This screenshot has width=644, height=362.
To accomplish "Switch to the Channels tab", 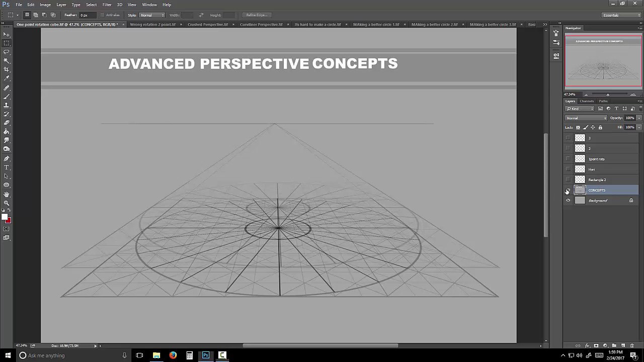I will pos(587,101).
